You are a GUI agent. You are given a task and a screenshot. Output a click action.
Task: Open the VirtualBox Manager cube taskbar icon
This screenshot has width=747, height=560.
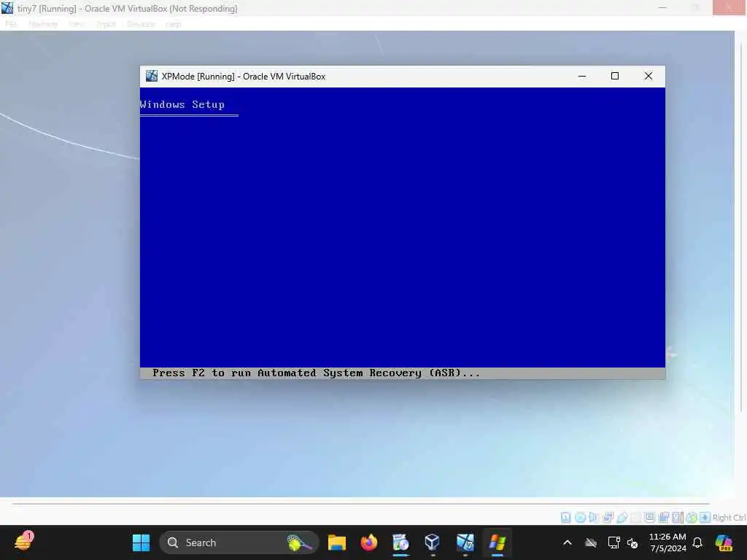coord(432,542)
